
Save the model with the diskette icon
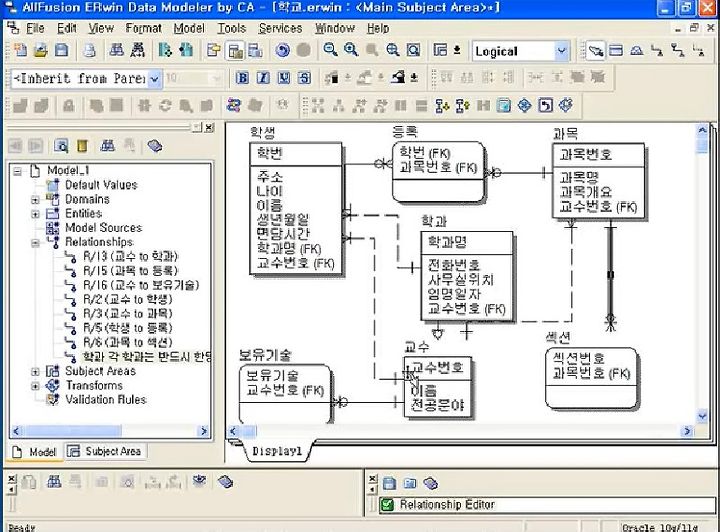click(x=61, y=50)
